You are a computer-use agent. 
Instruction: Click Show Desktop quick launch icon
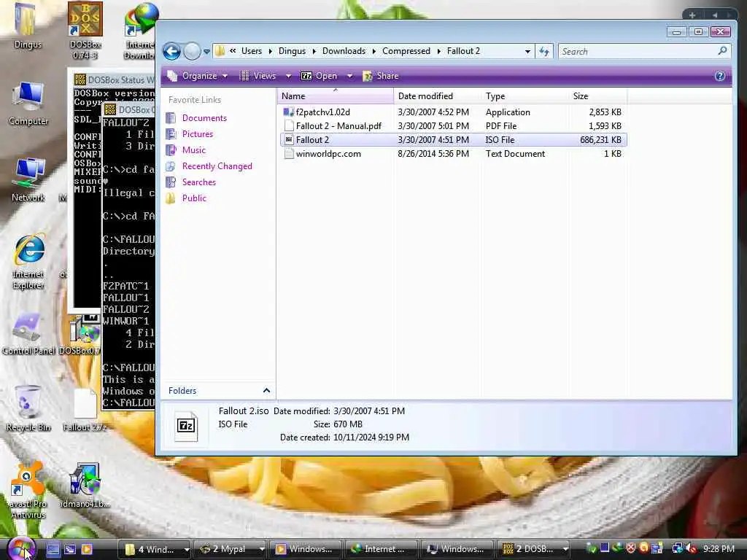click(53, 549)
